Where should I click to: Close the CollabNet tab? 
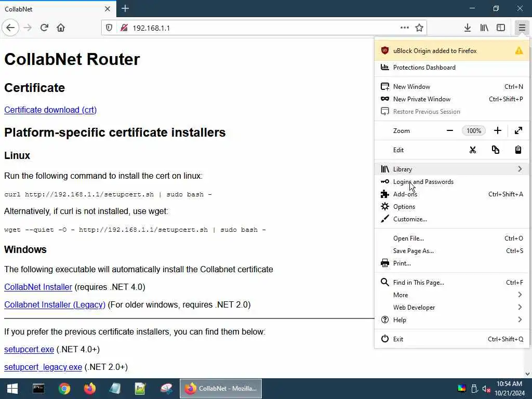pos(108,9)
